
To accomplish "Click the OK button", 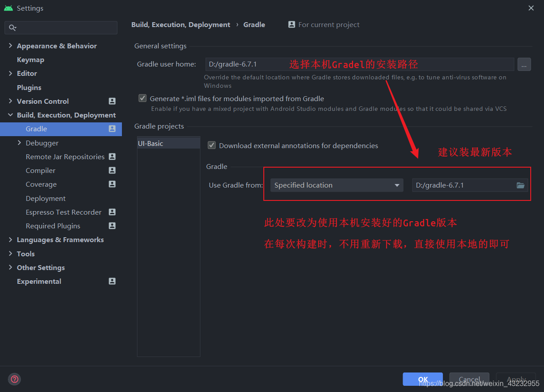I will [x=423, y=379].
